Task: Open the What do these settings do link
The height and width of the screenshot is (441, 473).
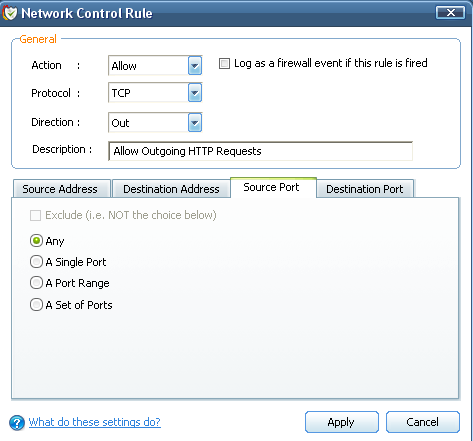Action: coord(95,422)
